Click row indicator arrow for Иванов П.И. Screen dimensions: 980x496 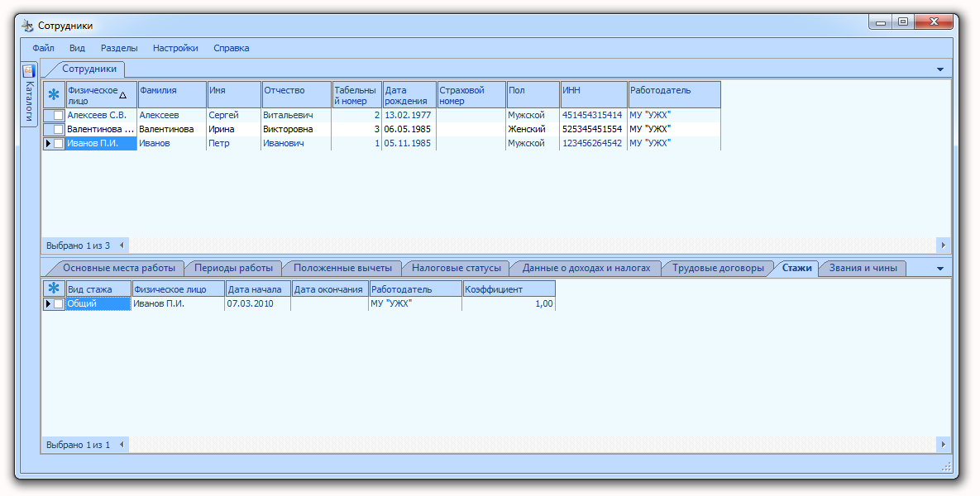click(x=48, y=143)
